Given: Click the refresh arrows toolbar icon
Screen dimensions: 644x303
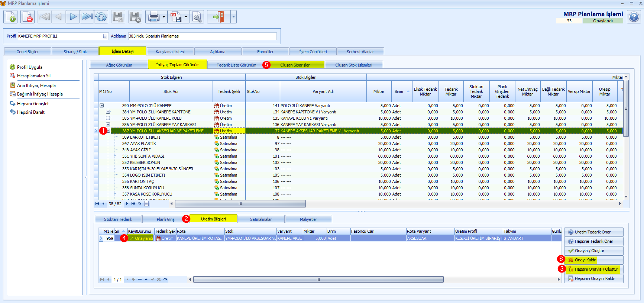Looking at the screenshot, I should (101, 17).
